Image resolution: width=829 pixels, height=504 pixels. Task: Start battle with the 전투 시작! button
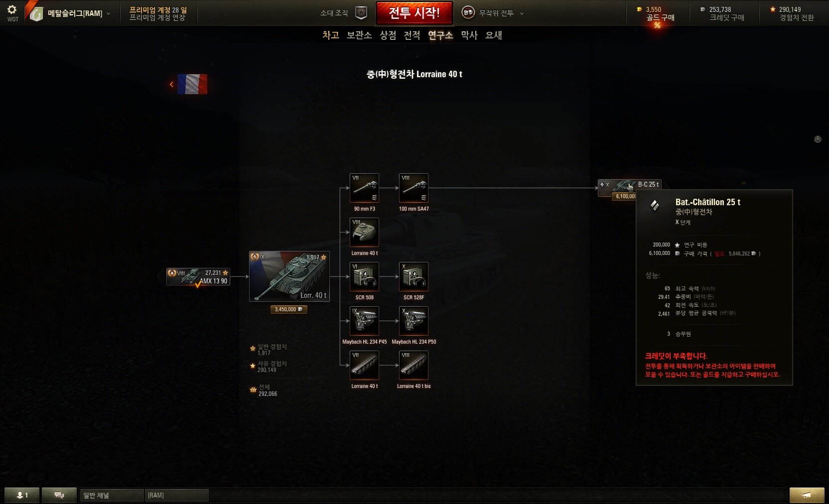(414, 13)
